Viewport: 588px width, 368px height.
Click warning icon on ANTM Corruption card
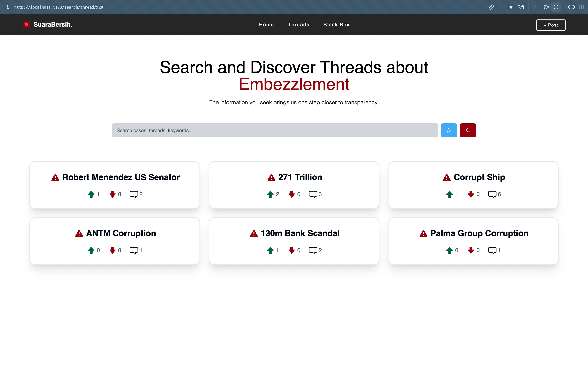tap(79, 233)
